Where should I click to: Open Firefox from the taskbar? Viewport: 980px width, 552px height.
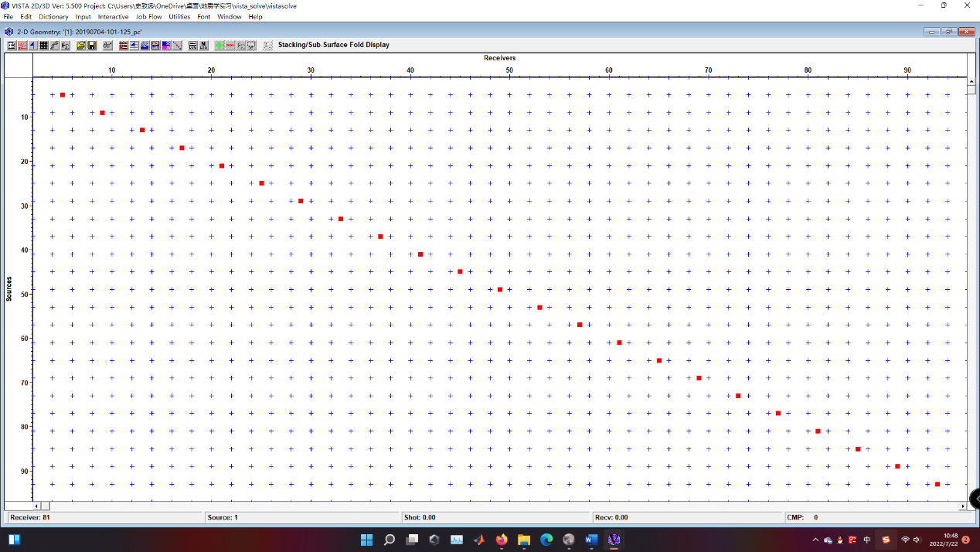[502, 540]
